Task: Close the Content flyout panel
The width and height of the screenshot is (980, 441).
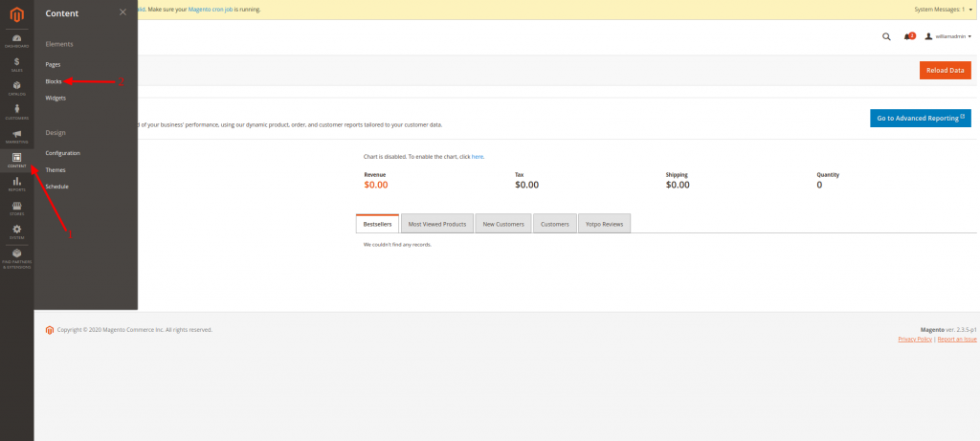Action: (x=122, y=12)
